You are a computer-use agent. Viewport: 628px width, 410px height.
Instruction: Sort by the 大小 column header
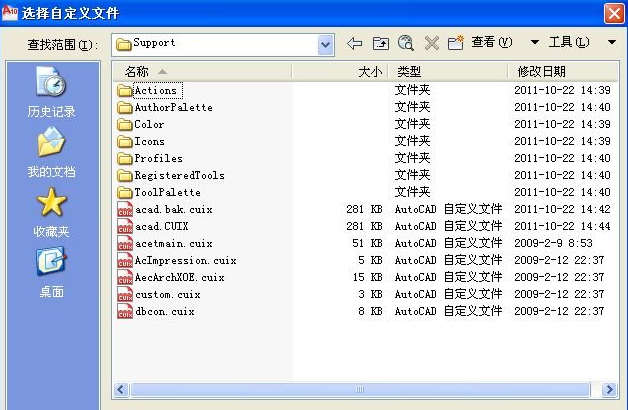[x=340, y=72]
